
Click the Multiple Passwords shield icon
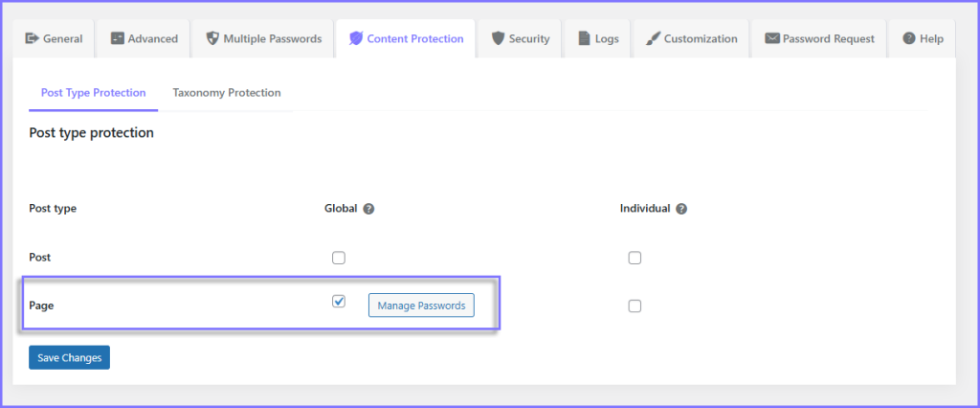(212, 39)
